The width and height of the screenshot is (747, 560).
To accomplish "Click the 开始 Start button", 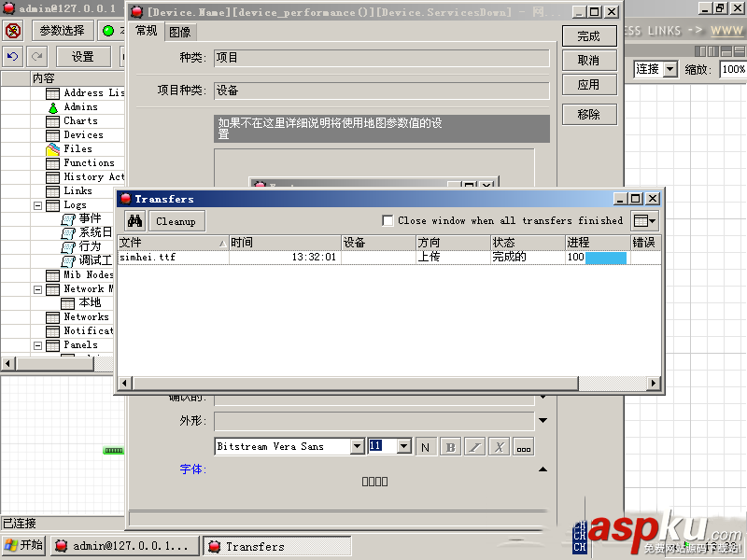I will (x=23, y=545).
